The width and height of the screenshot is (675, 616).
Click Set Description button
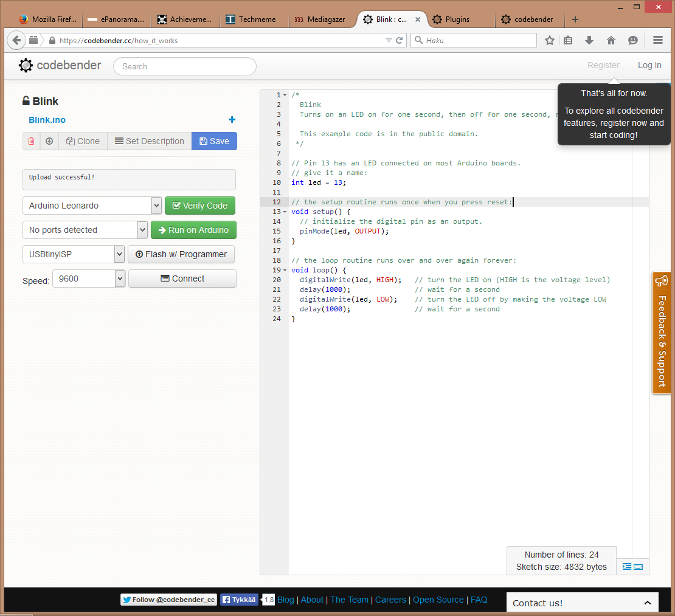click(x=150, y=141)
